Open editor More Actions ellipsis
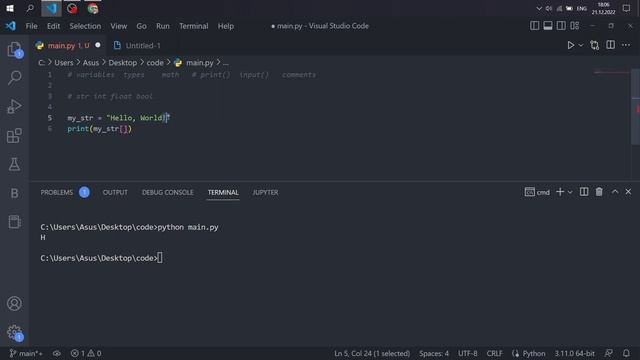This screenshot has height=360, width=640. tap(626, 45)
